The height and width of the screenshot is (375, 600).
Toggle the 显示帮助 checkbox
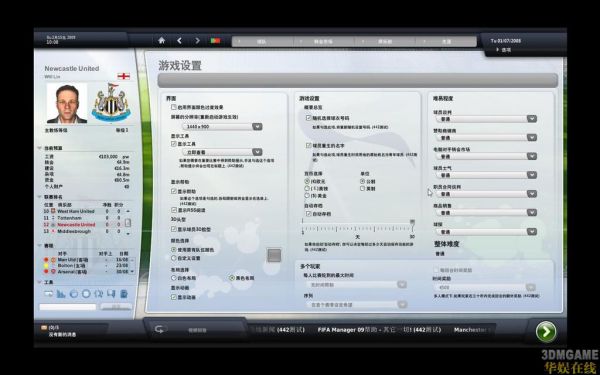point(174,191)
